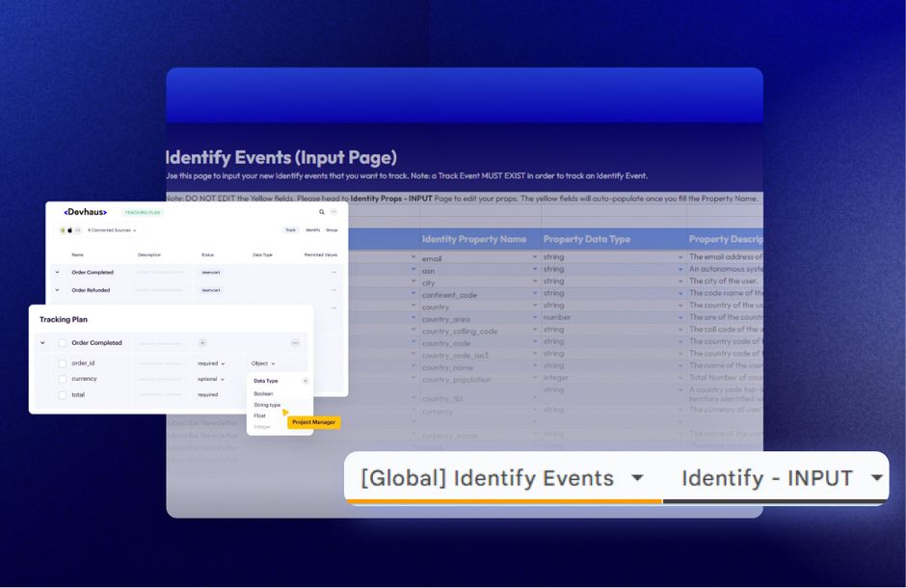Click the TRACKING PLAN badge

pyautogui.click(x=143, y=213)
